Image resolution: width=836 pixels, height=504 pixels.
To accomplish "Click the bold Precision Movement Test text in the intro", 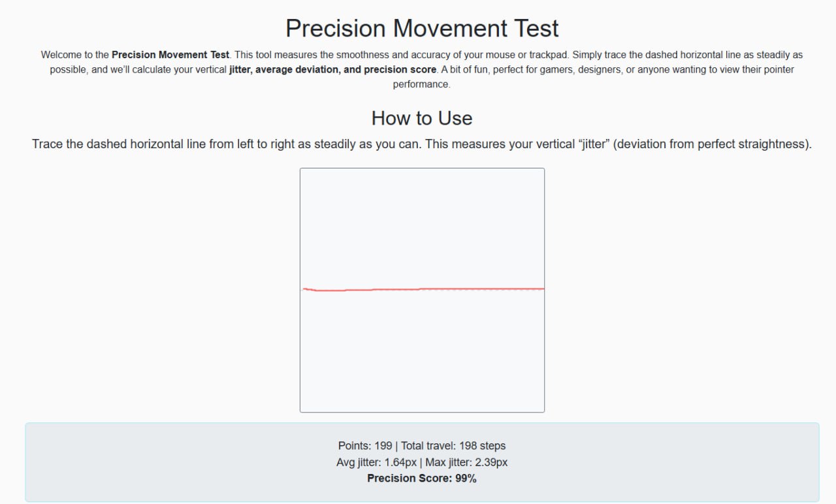I will (170, 55).
